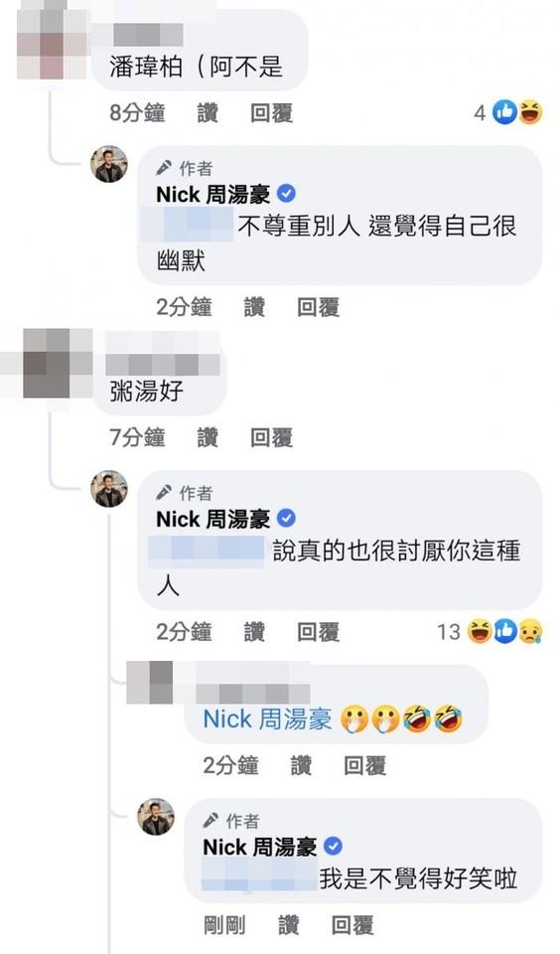Like the reply containing laughing emojis

(301, 766)
